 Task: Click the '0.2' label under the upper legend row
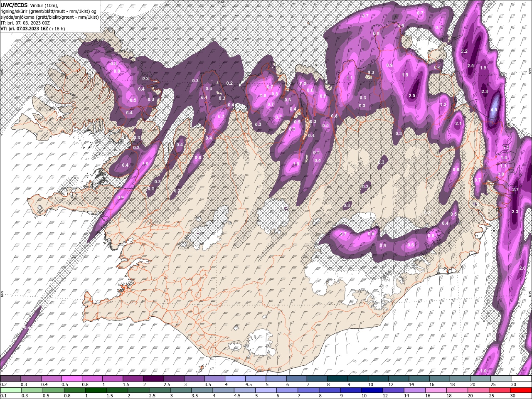tap(3, 384)
